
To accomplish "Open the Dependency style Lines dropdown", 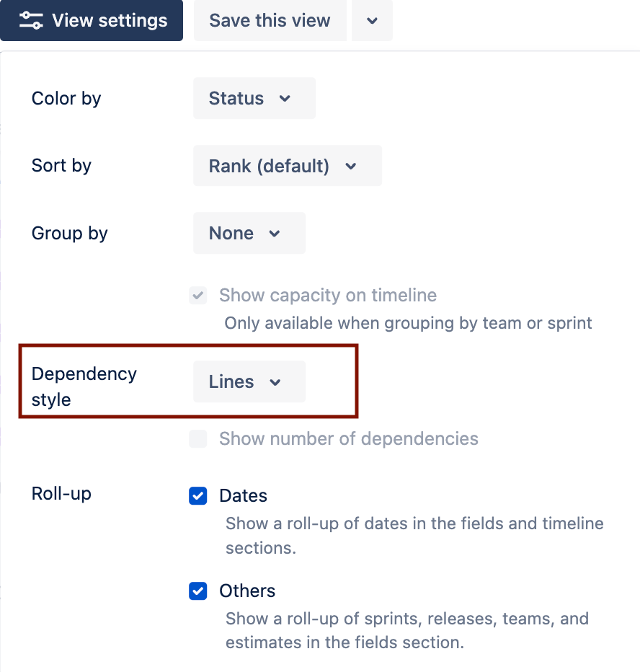I will pos(249,381).
